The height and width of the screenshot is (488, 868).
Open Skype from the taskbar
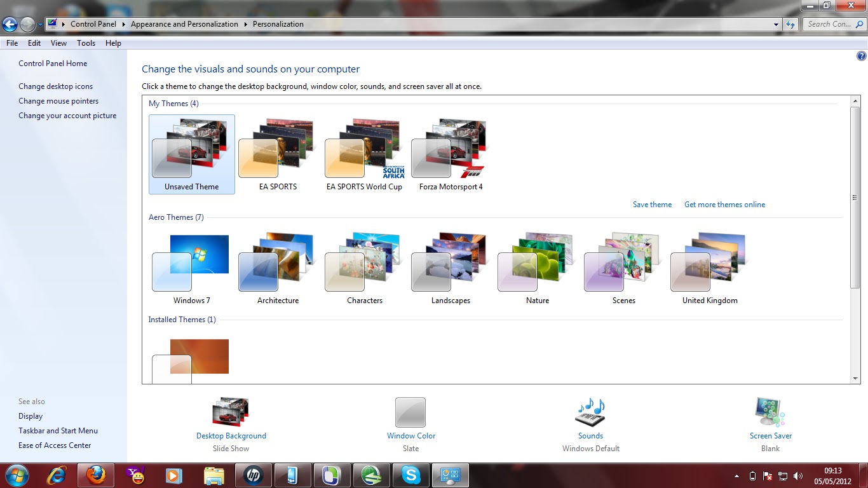click(x=411, y=475)
